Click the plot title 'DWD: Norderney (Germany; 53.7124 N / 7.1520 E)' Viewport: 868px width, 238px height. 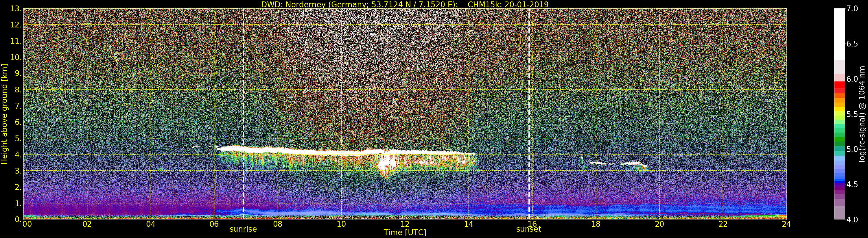point(359,4)
